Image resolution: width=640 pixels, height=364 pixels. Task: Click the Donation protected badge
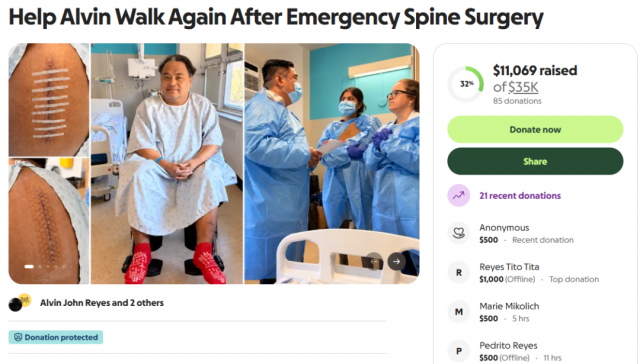[56, 337]
